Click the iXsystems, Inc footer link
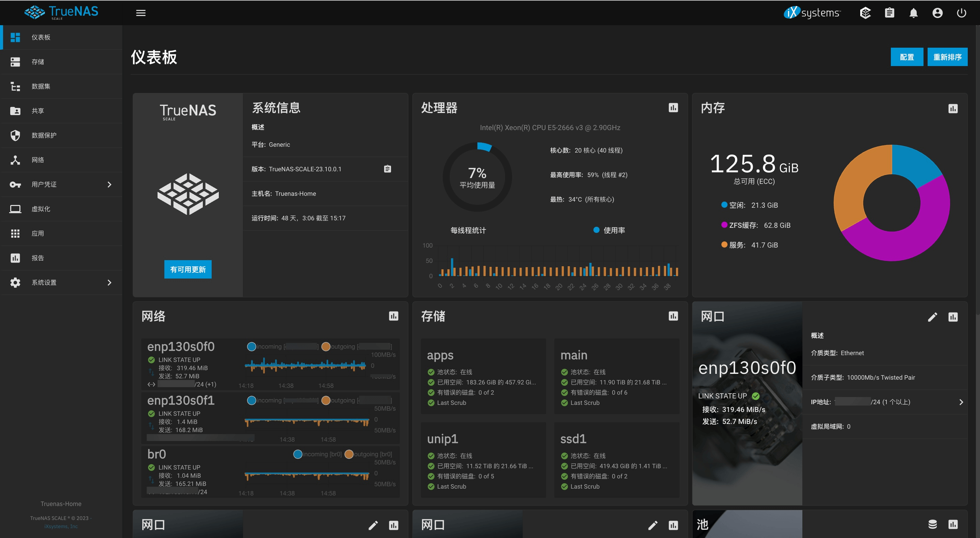This screenshot has height=538, width=980. pos(61,526)
